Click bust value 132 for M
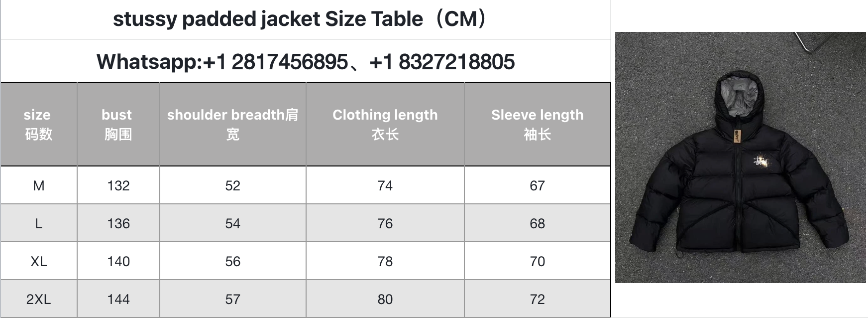Viewport: 868px width, 318px height. point(118,185)
